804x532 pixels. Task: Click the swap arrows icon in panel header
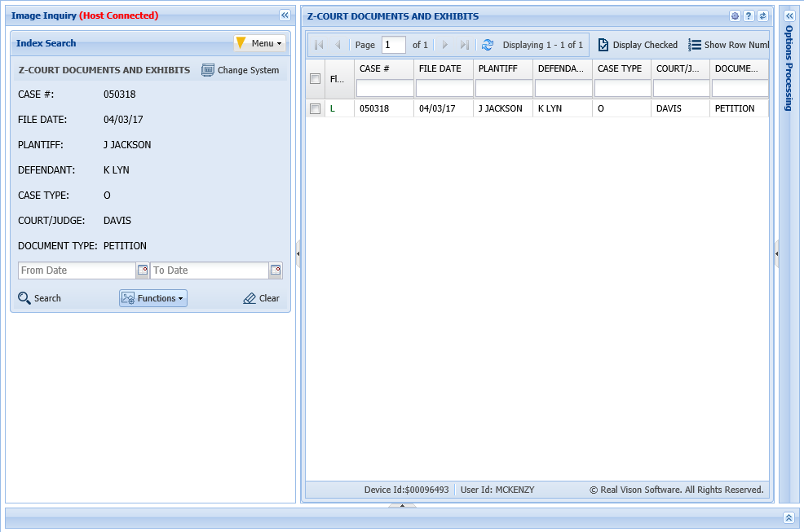(763, 16)
